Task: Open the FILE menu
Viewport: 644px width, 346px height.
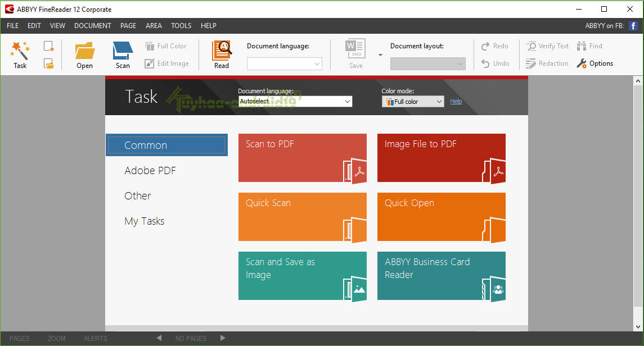Action: 13,25
